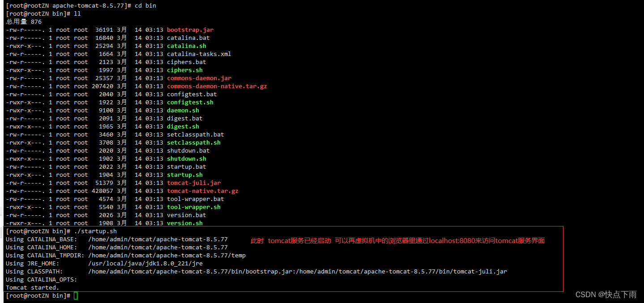Click the 'Using CLASSPATH:' line
Image resolution: width=644 pixels, height=303 pixels.
pos(256,271)
